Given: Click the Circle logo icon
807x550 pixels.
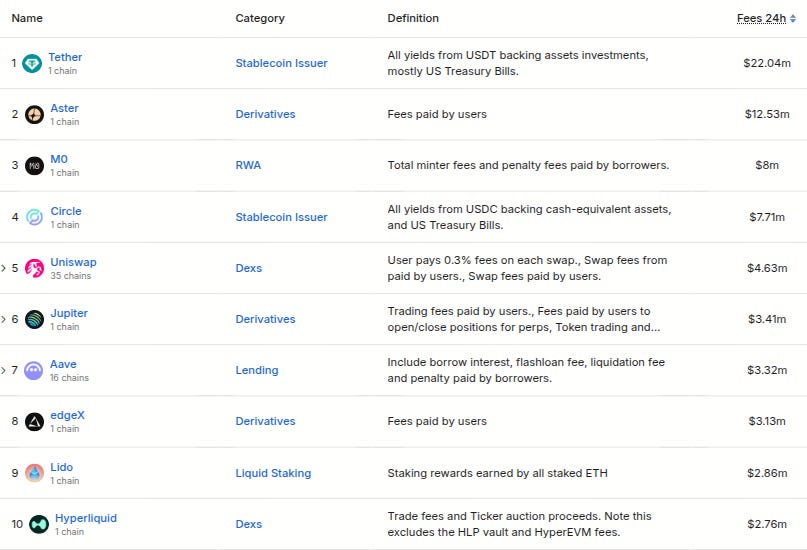Looking at the screenshot, I should [x=34, y=217].
